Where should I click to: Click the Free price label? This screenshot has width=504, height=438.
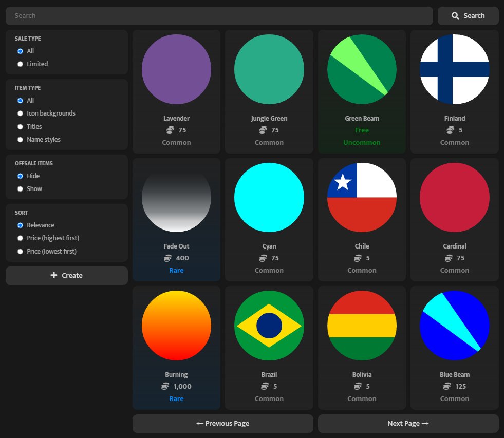coord(362,130)
